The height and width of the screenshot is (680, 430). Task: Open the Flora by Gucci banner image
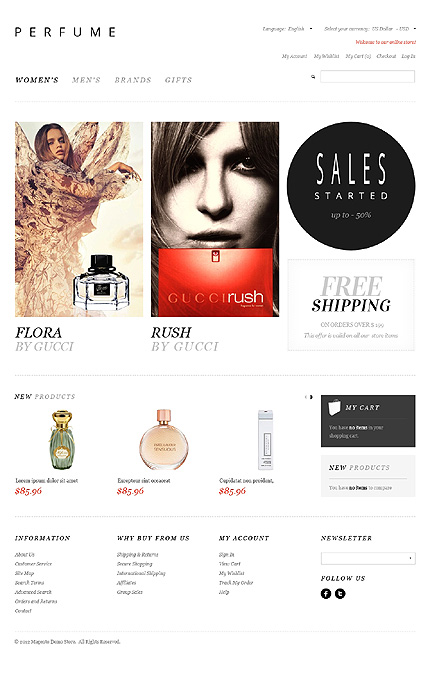coord(79,219)
